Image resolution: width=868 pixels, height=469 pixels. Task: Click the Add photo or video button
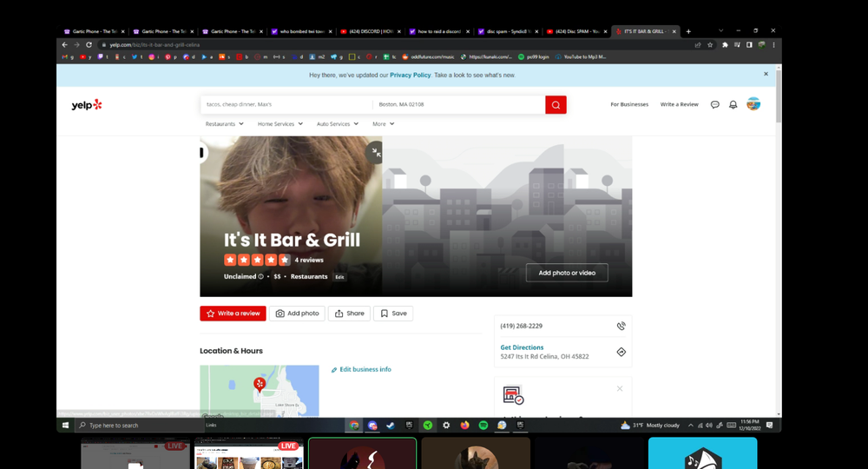(x=567, y=273)
